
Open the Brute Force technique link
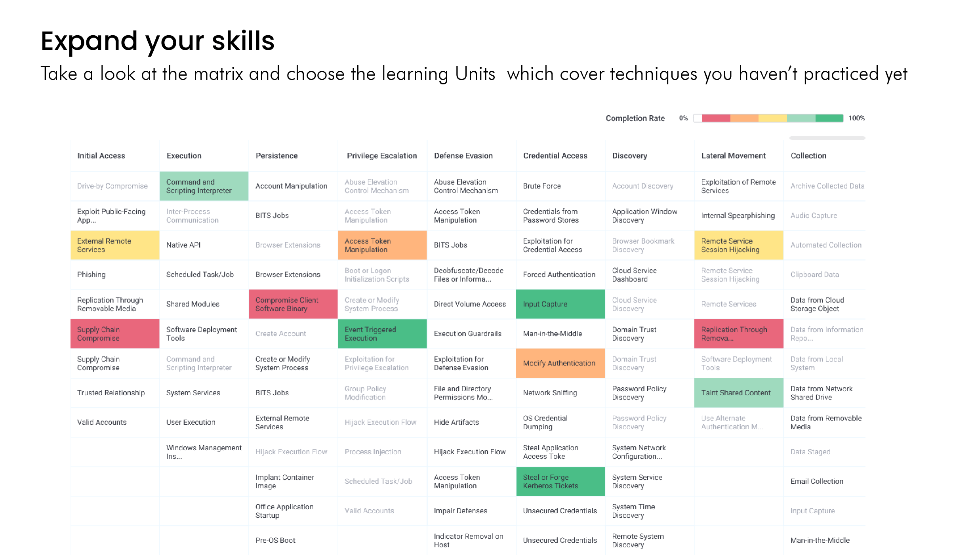coord(541,186)
